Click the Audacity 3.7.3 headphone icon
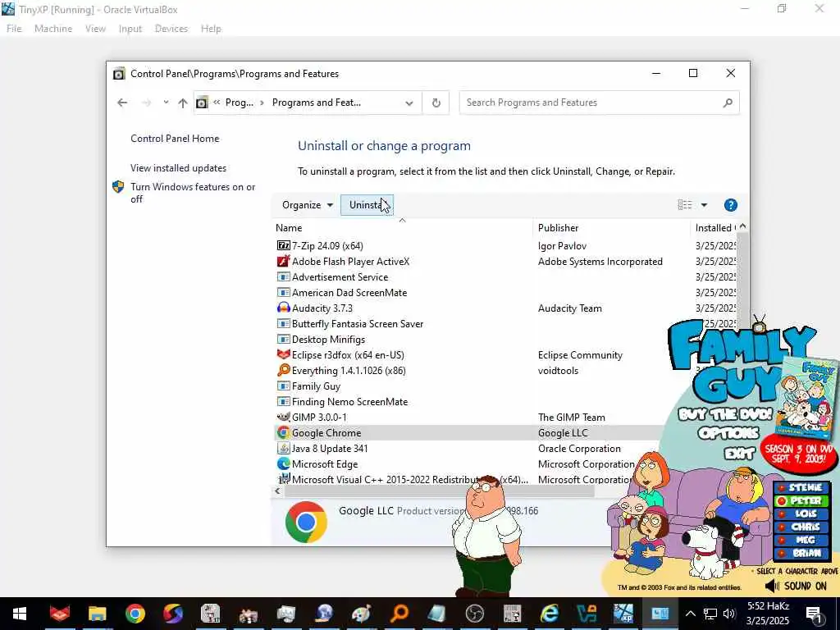The height and width of the screenshot is (630, 840). pyautogui.click(x=283, y=308)
